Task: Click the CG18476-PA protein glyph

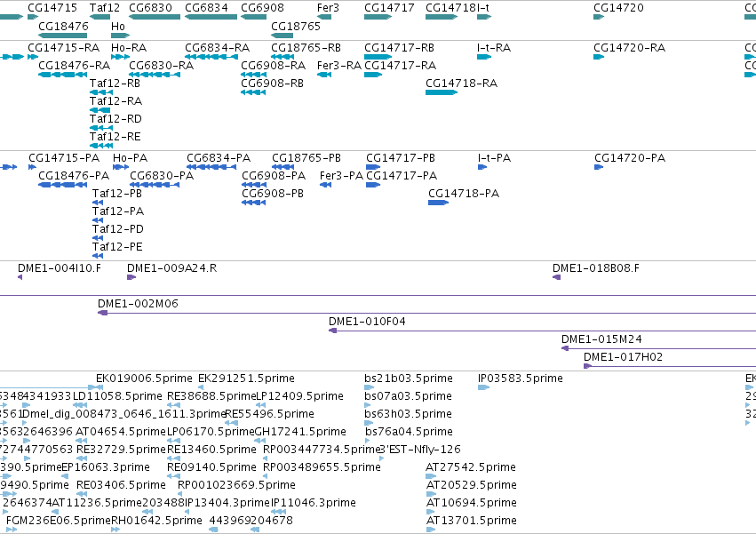Action: [63, 185]
